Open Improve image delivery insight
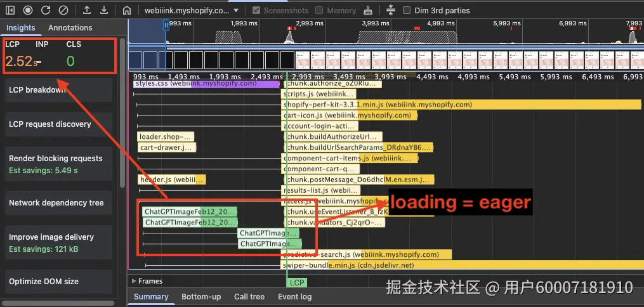Screen dimensions: 644x307 coord(59,242)
